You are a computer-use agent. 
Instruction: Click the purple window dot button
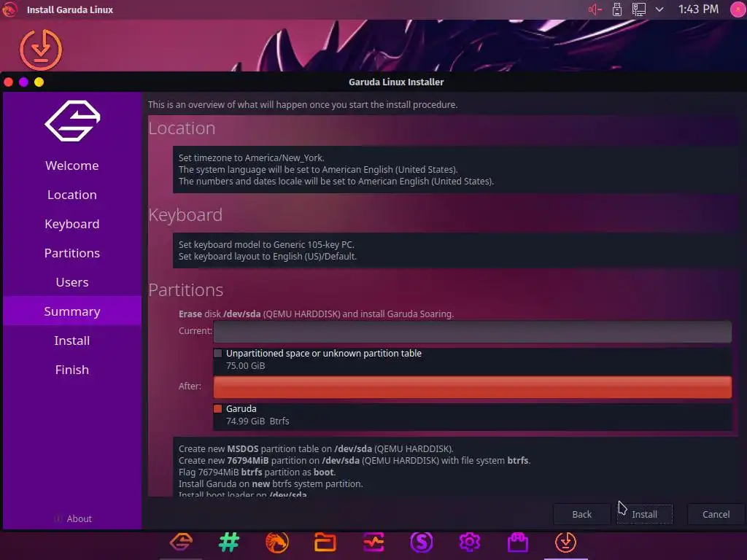click(x=23, y=82)
